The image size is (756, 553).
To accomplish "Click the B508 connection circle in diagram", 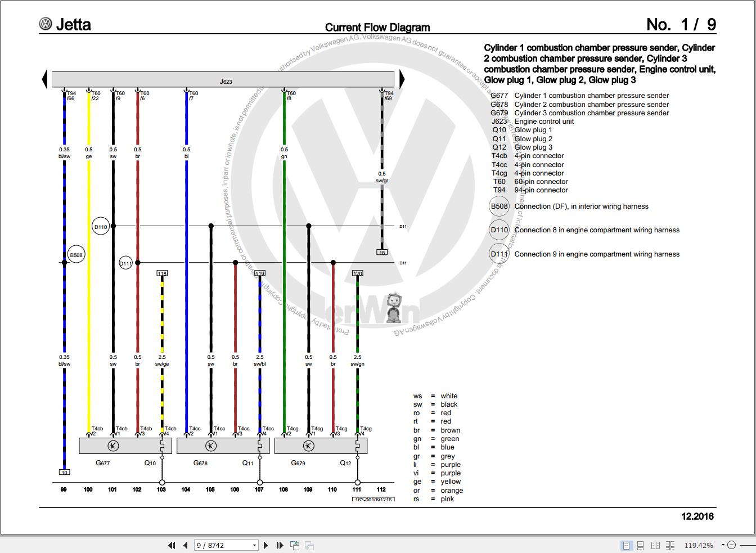I will [76, 255].
